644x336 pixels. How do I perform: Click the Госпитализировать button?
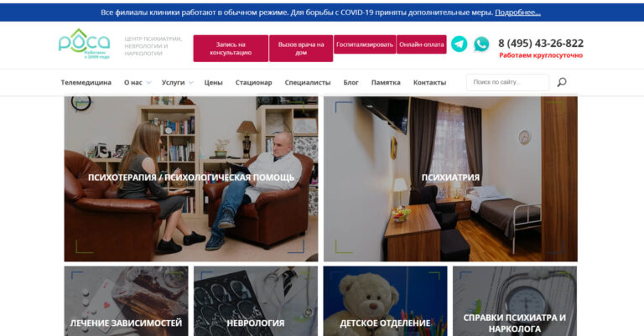(x=365, y=44)
